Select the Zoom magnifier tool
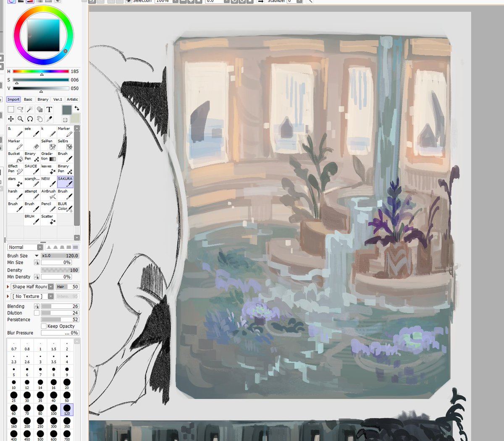Viewport: 504px width, 441px height. pos(20,119)
